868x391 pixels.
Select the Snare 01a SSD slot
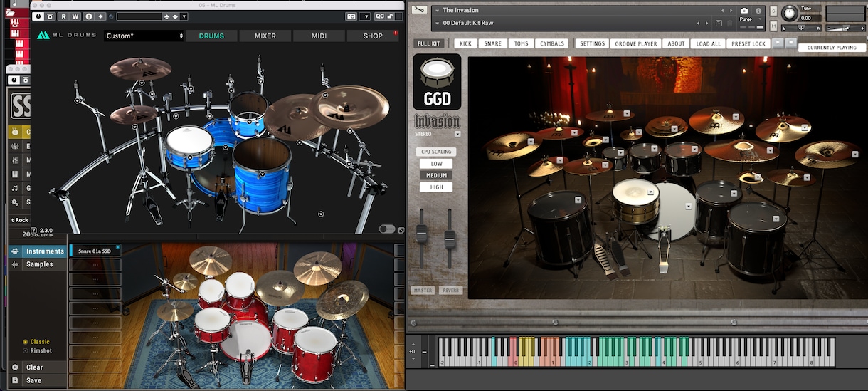95,251
